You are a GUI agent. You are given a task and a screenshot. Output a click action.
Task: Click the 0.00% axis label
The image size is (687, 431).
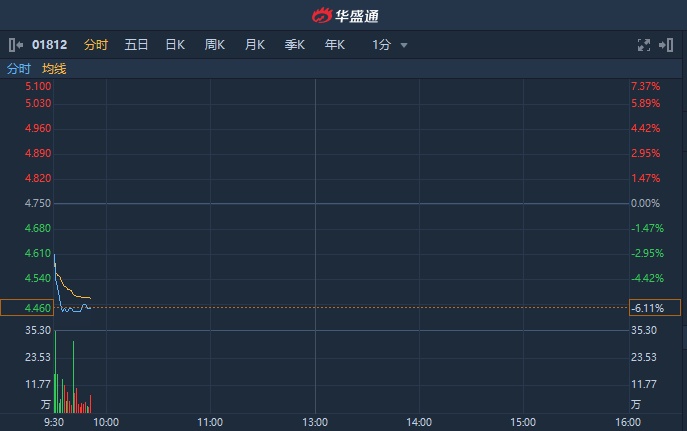click(645, 203)
